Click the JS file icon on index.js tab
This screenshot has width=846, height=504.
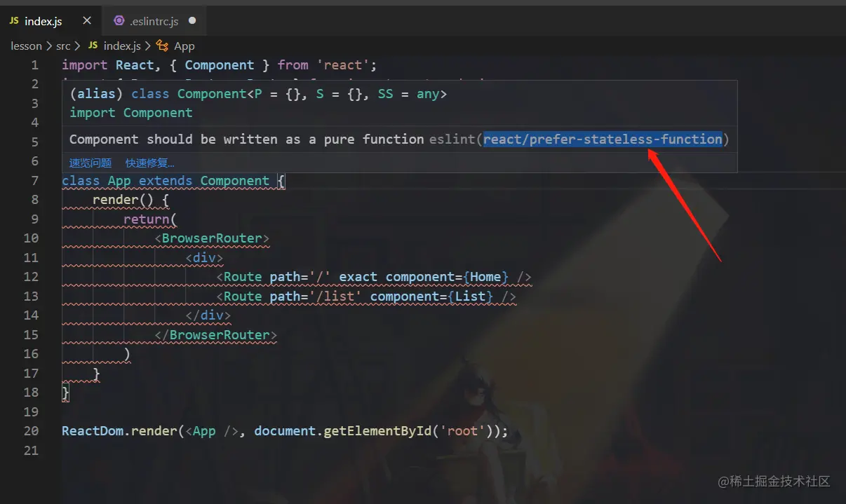point(14,21)
